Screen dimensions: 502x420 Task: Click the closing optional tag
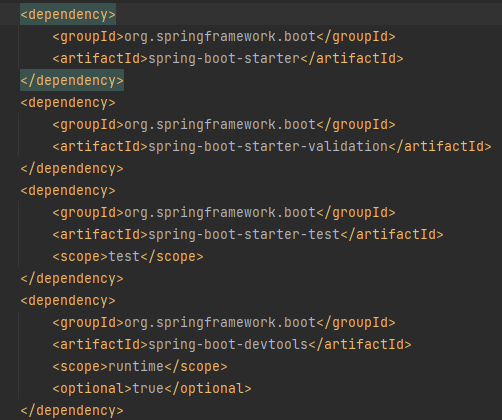[208, 389]
